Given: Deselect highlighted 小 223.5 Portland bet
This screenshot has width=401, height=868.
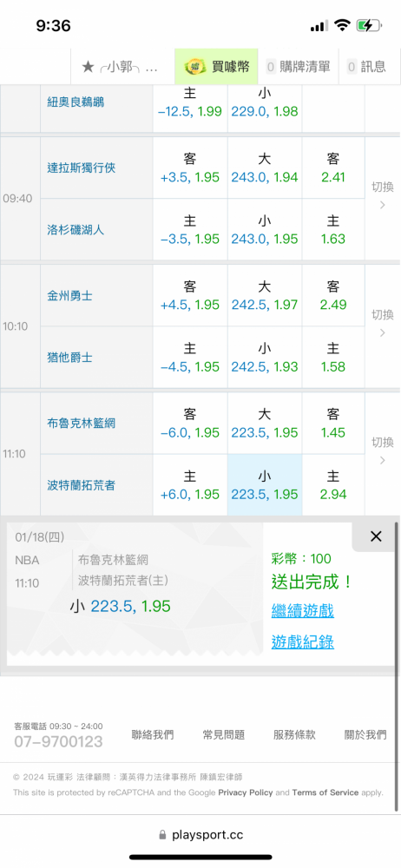Looking at the screenshot, I should pyautogui.click(x=264, y=485).
